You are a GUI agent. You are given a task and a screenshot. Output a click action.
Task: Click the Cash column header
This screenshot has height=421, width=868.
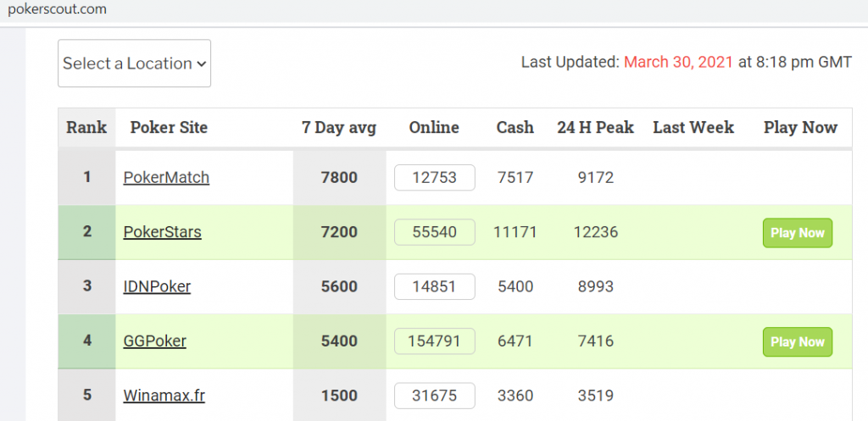click(x=515, y=128)
